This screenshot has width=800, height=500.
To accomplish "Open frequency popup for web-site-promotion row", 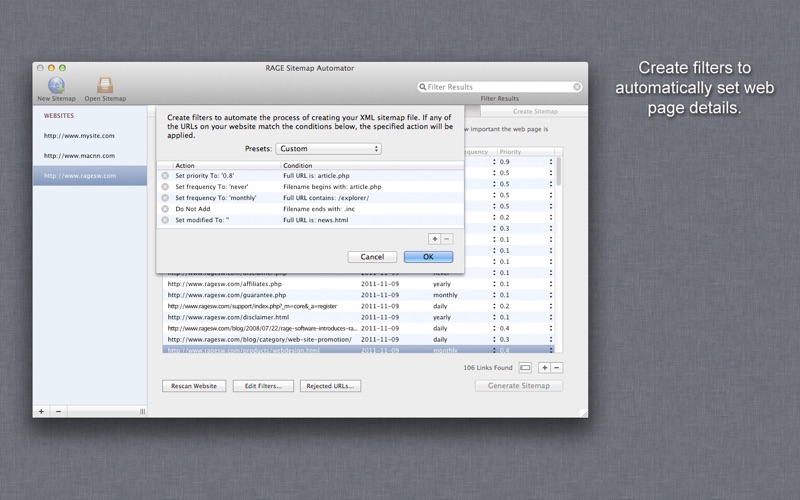I will 494,339.
